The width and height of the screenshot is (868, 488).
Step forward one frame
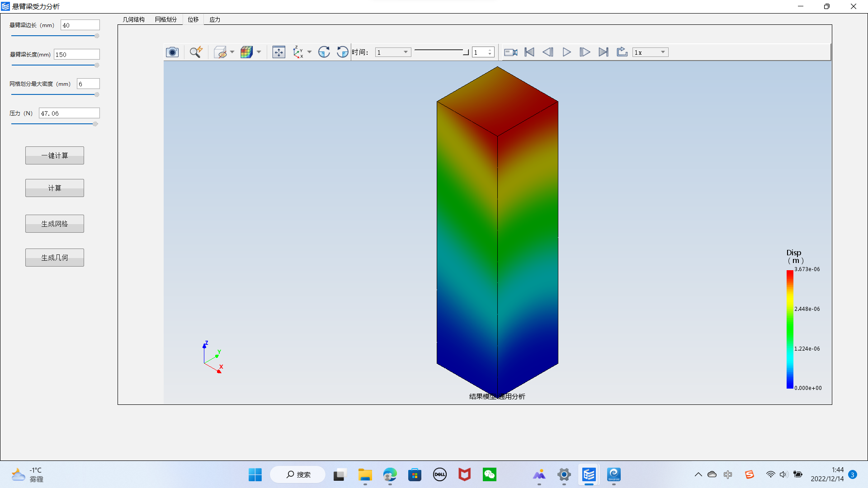click(585, 52)
